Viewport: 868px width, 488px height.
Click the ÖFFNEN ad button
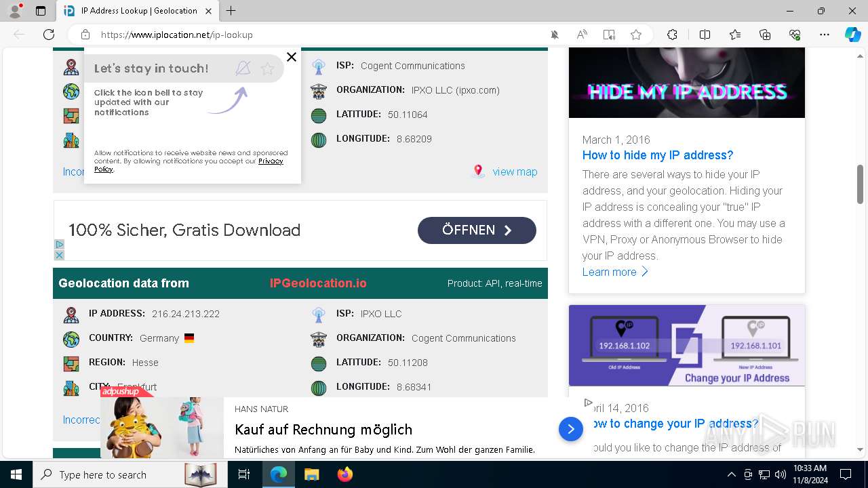click(x=477, y=230)
